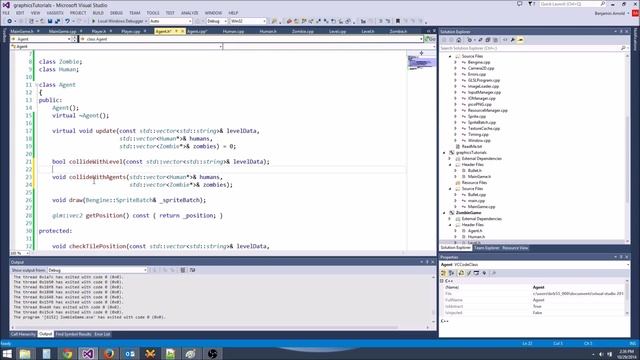Click the View Code icon in Solution Explorer
The height and width of the screenshot is (360, 640).
point(505,40)
